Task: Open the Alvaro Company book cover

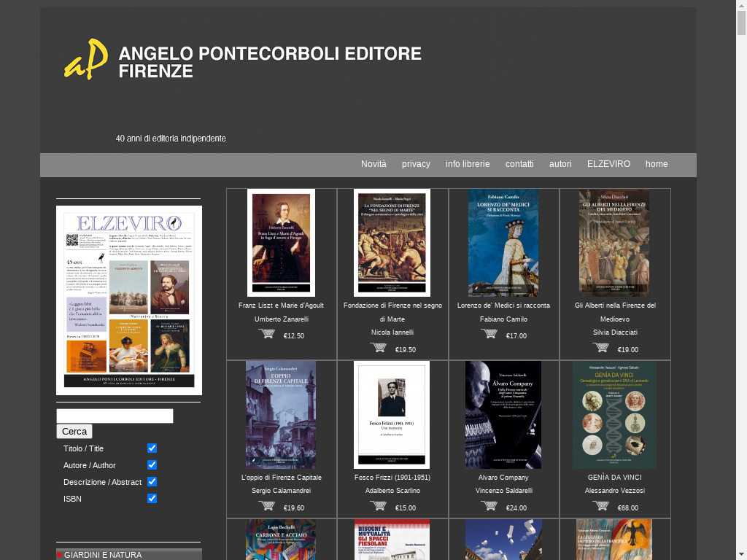Action: (x=503, y=415)
